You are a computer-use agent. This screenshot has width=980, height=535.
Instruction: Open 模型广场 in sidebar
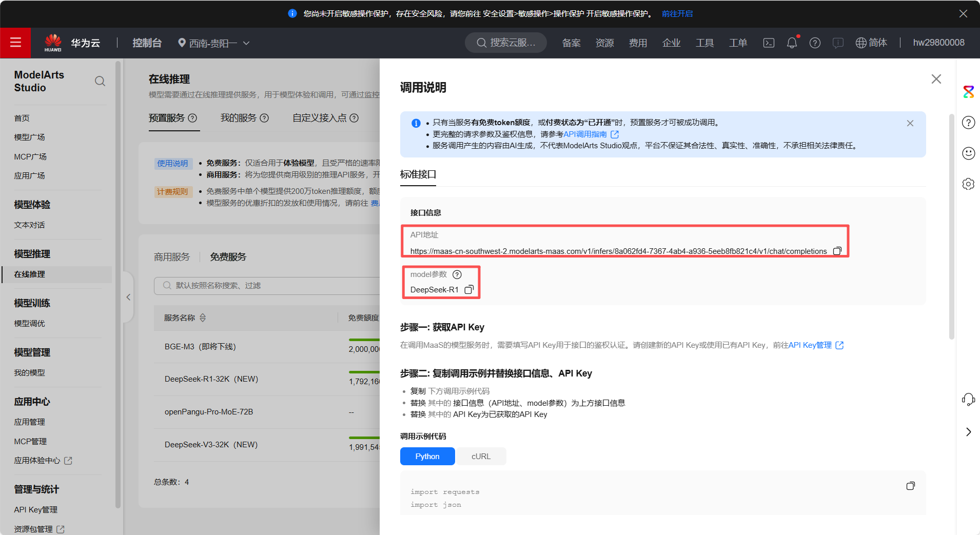[x=30, y=137]
